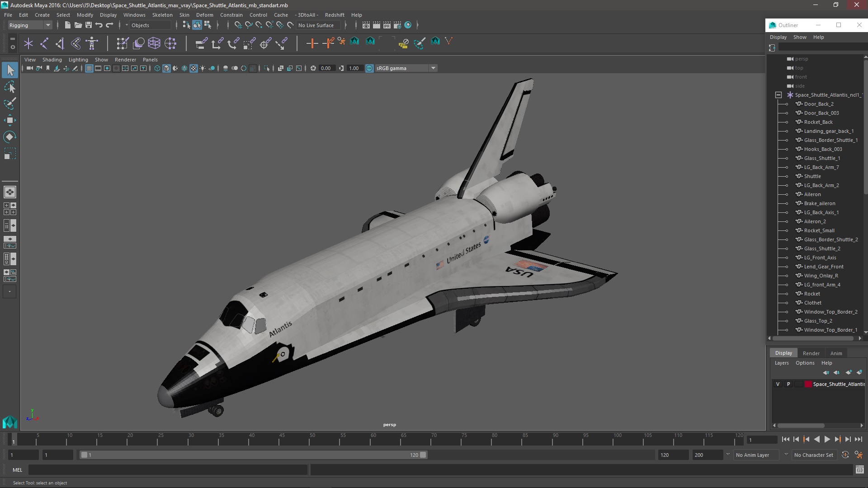This screenshot has height=488, width=868.
Task: Save the current scene icon
Action: click(x=89, y=25)
